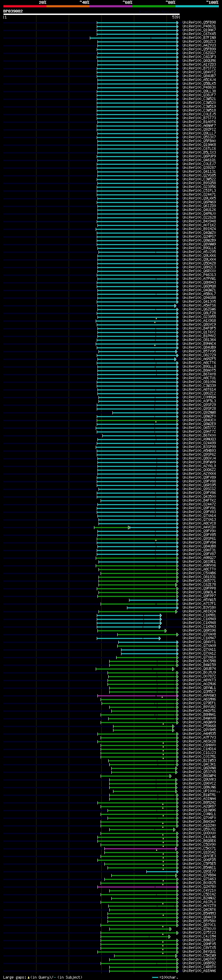Open hit UniRef100_Q6UB74
Screen dimensions: 222x980
199,669
